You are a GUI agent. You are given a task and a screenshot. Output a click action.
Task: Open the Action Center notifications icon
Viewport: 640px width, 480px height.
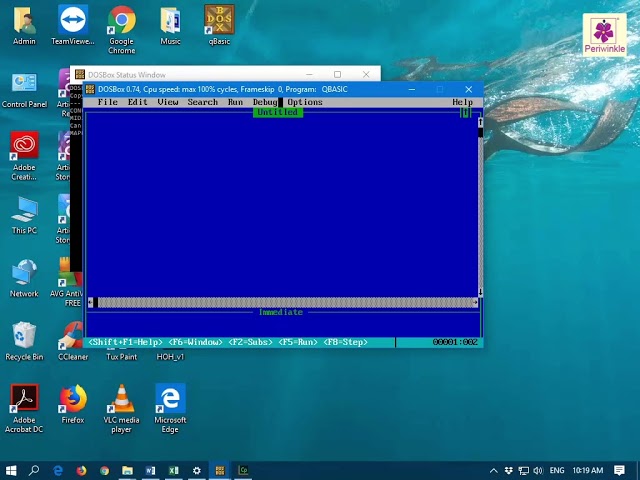click(x=619, y=471)
